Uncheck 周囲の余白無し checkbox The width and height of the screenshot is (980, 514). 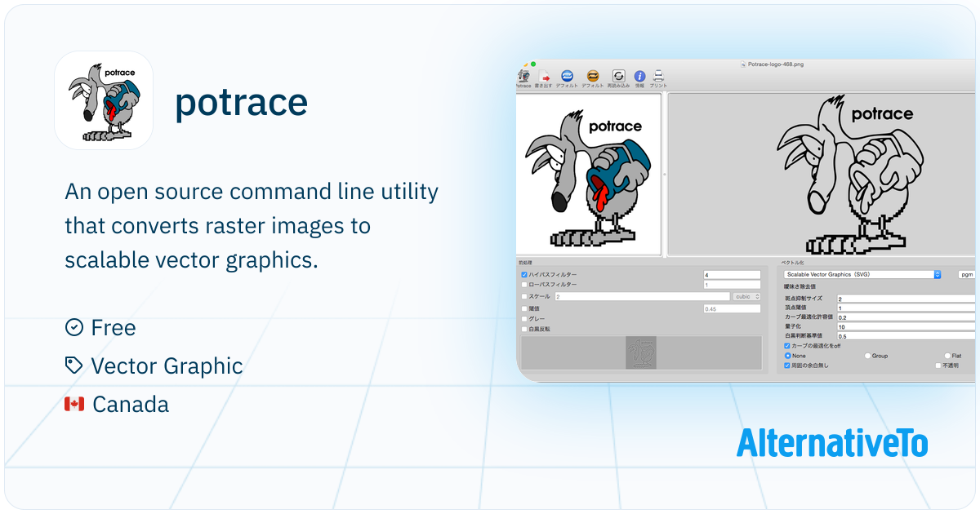(x=787, y=366)
